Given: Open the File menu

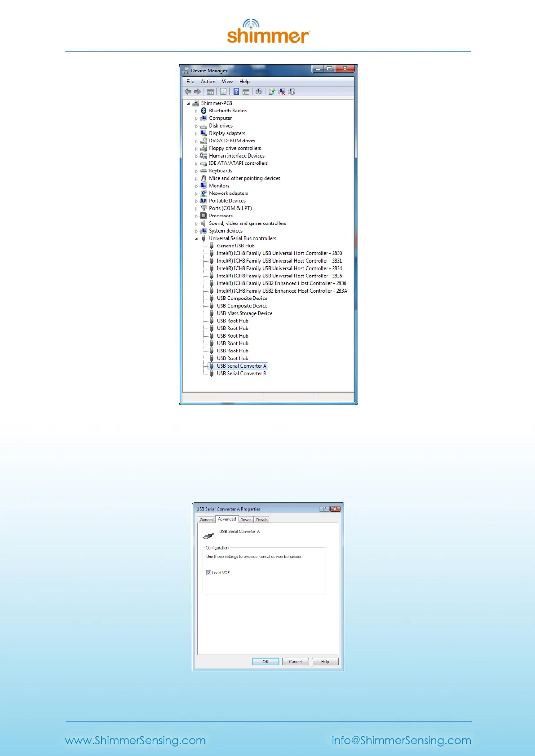Looking at the screenshot, I should pyautogui.click(x=190, y=81).
